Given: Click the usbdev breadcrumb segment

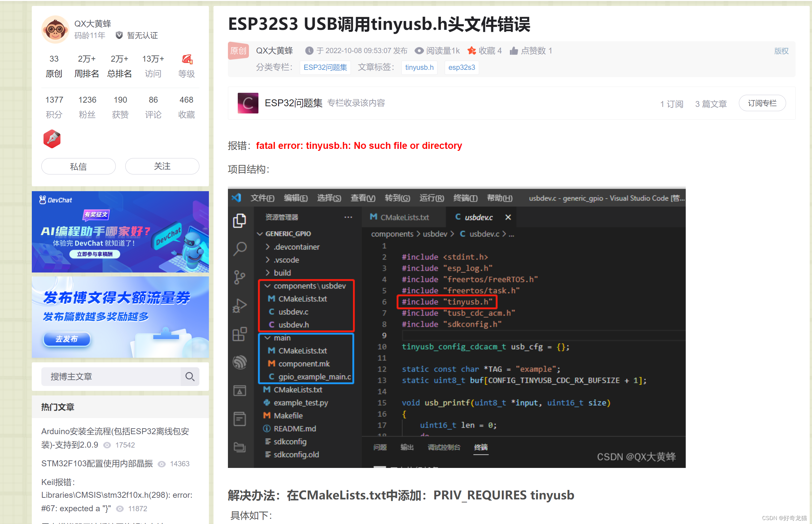Looking at the screenshot, I should 435,234.
